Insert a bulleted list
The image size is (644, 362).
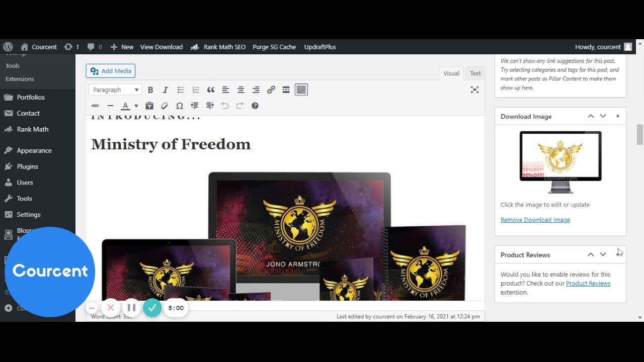181,90
